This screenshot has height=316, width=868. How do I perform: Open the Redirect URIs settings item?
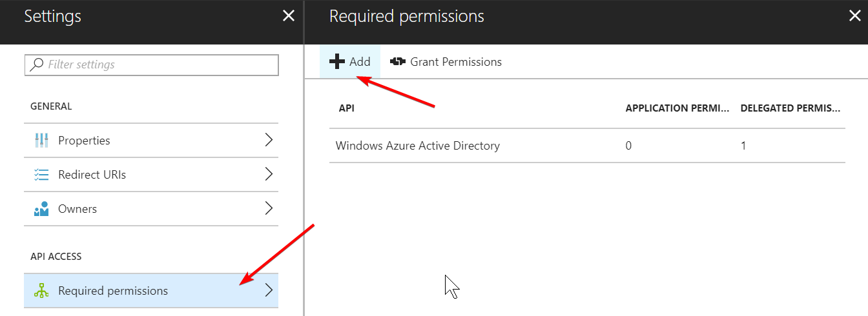point(151,175)
